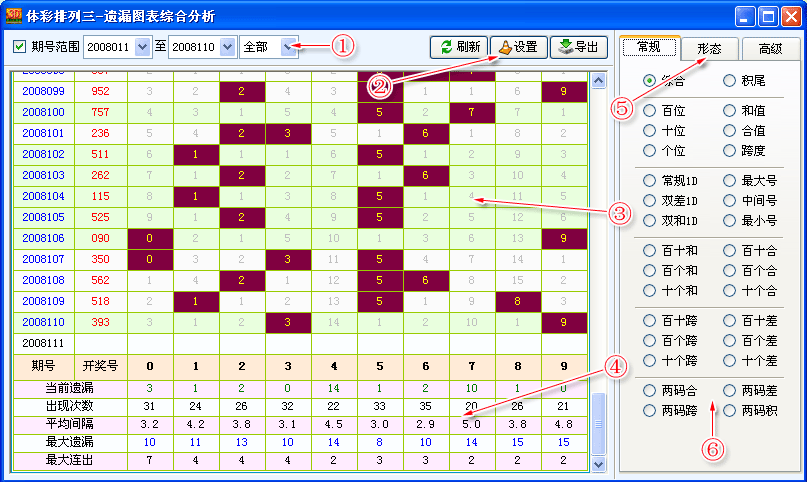807x482 pixels.
Task: Open the start period 2008011 dropdown
Action: pyautogui.click(x=141, y=47)
